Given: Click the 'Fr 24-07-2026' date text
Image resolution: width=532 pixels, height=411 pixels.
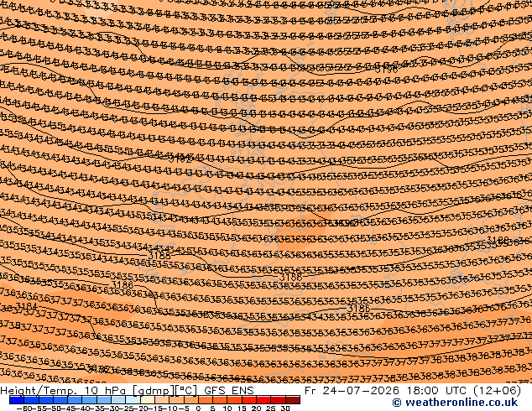Looking at the screenshot, I should [352, 390].
